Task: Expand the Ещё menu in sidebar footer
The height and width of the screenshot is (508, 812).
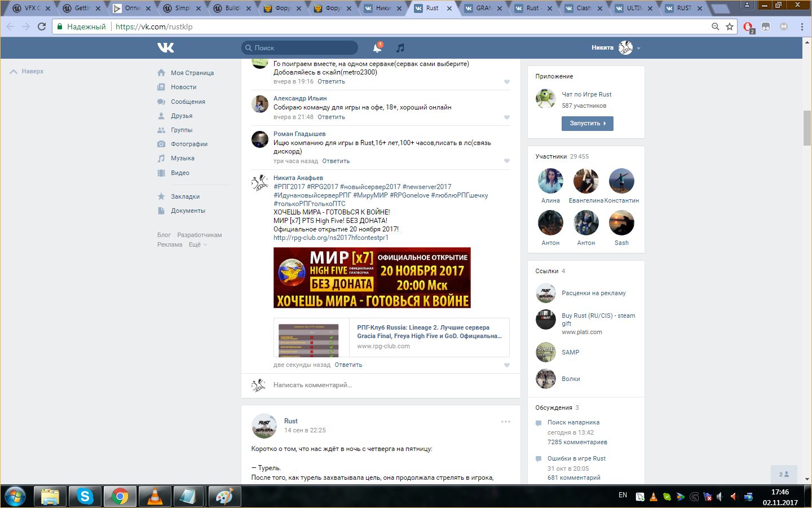Action: 197,244
